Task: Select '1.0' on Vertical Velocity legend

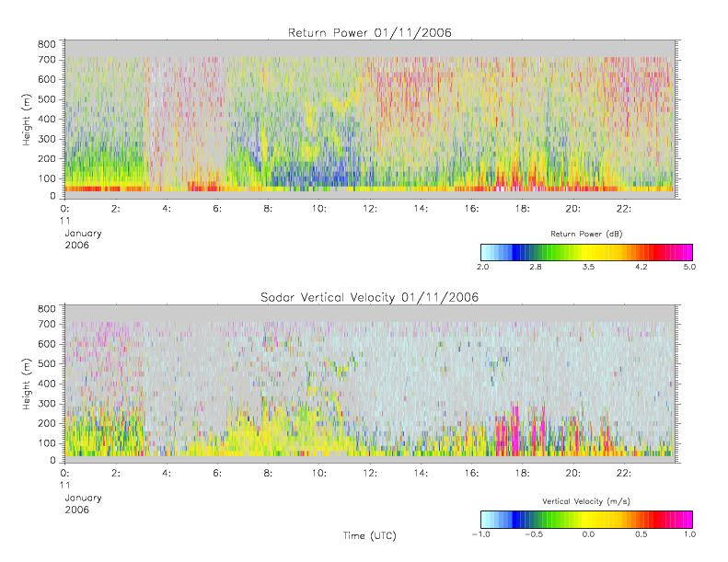Action: point(689,534)
